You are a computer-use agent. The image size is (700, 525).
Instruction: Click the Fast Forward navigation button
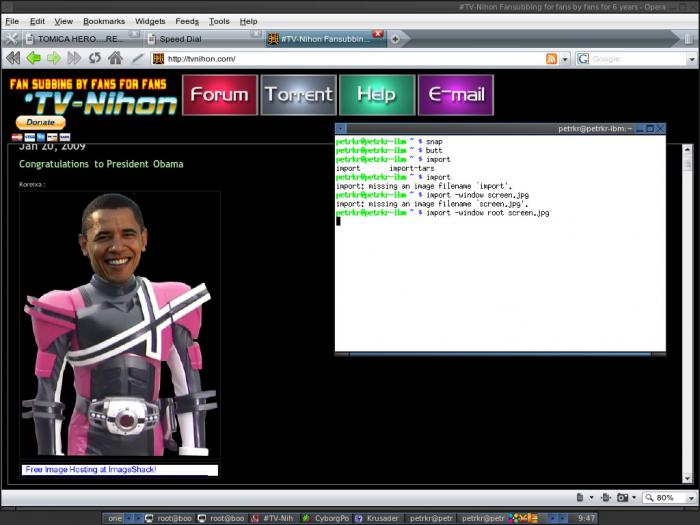point(74,58)
